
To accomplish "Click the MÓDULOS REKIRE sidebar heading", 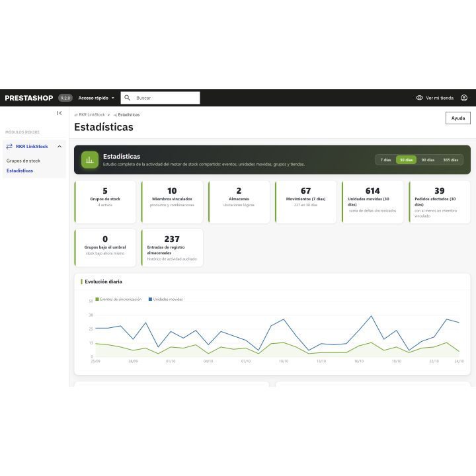I will (22, 132).
